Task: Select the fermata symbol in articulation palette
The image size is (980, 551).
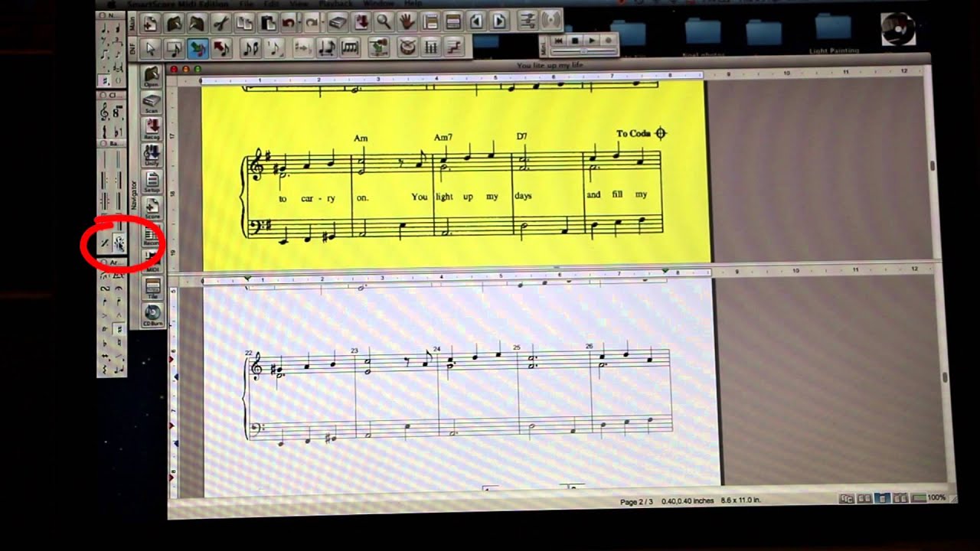Action: click(x=119, y=288)
